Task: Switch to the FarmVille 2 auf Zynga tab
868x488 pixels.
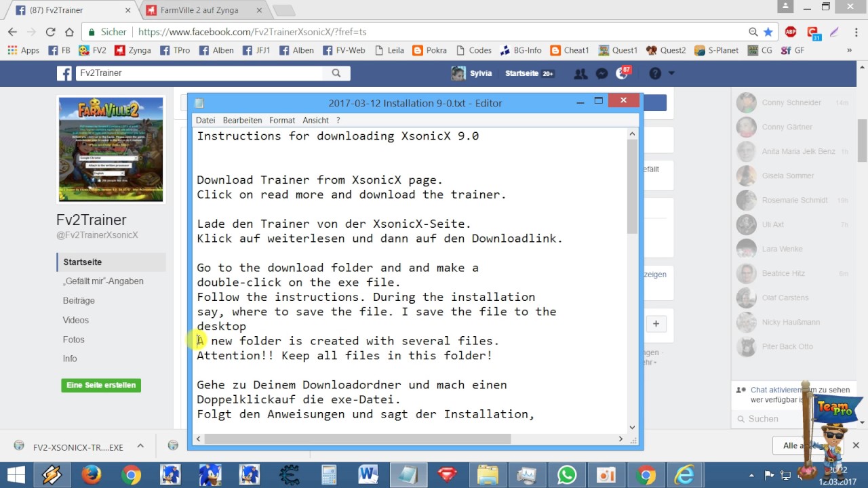Action: tap(205, 10)
